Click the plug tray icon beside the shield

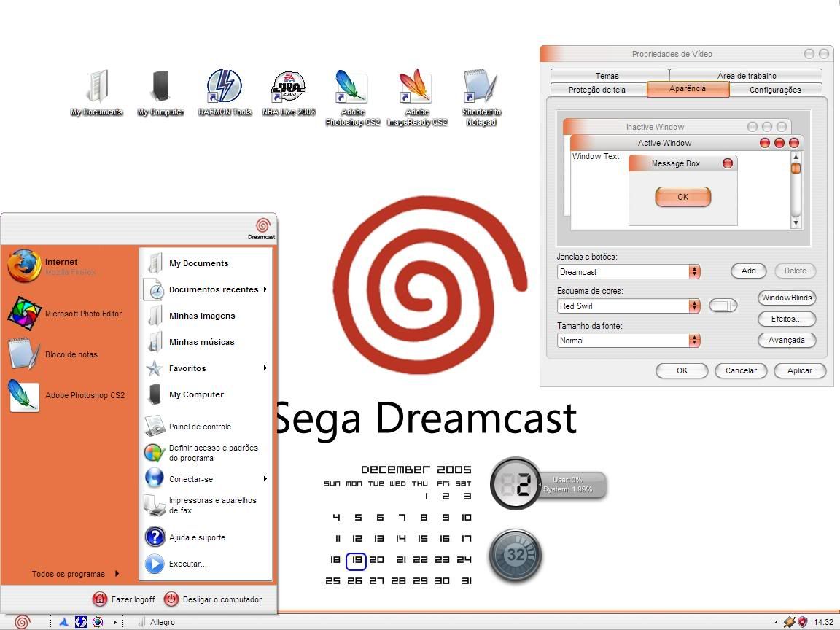tap(789, 622)
